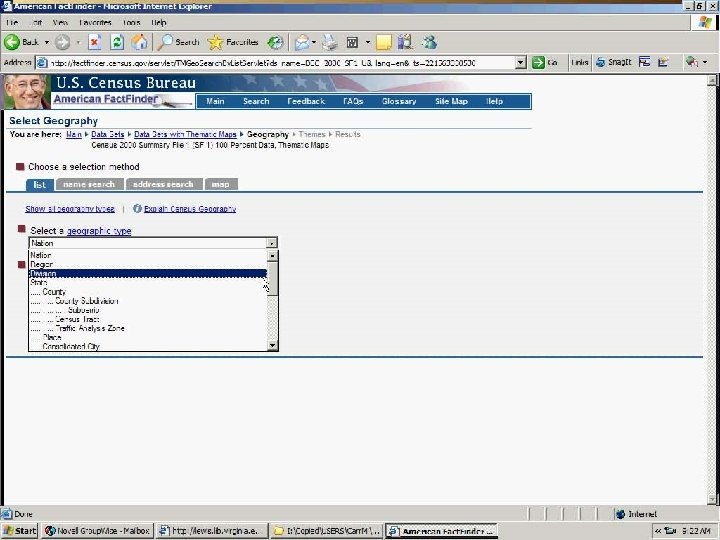Click Main in the FactFinder navigation bar
This screenshot has height=540, width=720.
pos(215,101)
